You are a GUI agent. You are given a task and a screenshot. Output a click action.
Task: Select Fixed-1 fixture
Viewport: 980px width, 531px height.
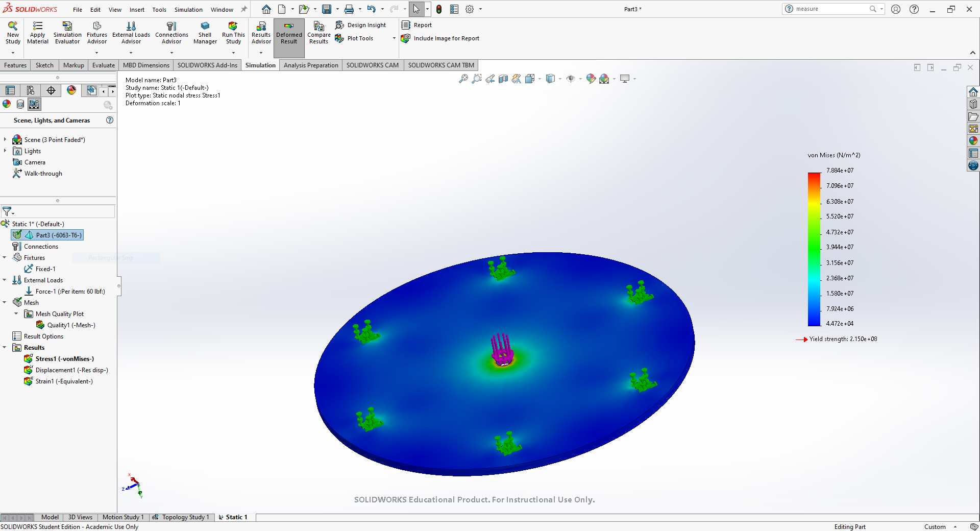pos(40,269)
